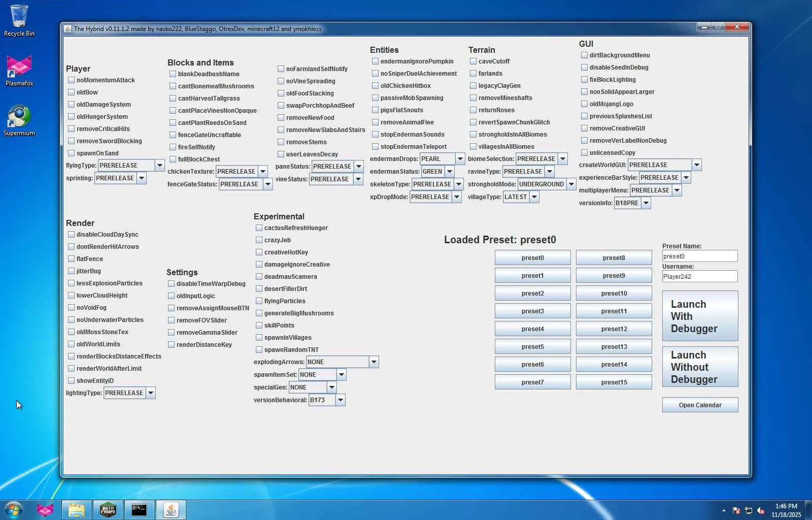Screen dimensions: 812x520
Task: Click the taskbar clock showing 1:46 PM
Action: 786,510
